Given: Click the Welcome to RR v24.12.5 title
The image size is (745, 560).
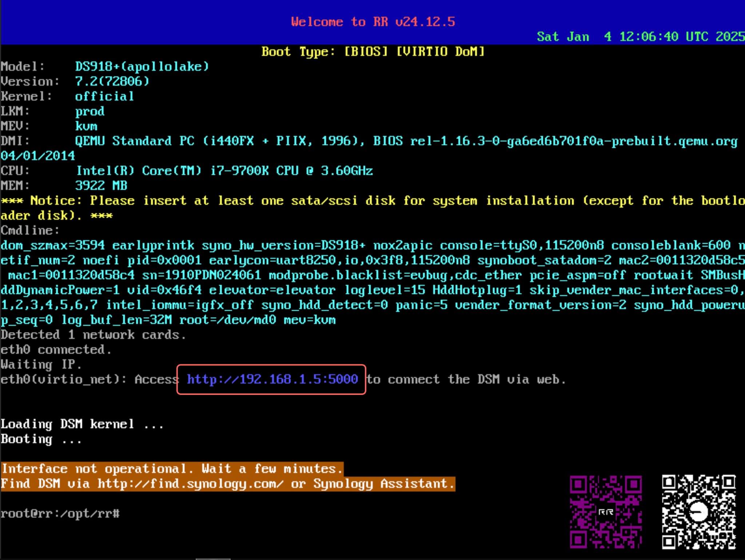Looking at the screenshot, I should [373, 22].
